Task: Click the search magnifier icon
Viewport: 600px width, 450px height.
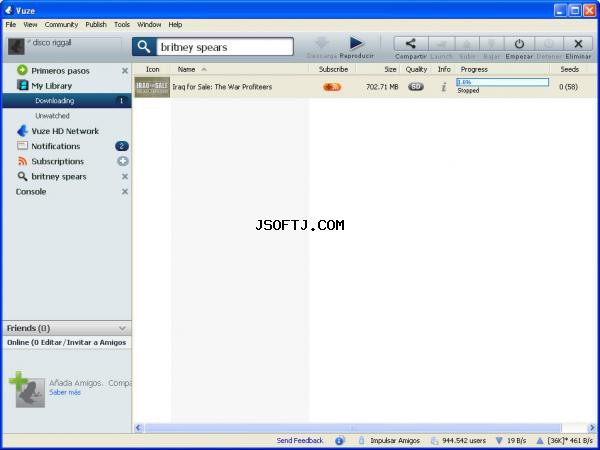Action: click(x=144, y=47)
